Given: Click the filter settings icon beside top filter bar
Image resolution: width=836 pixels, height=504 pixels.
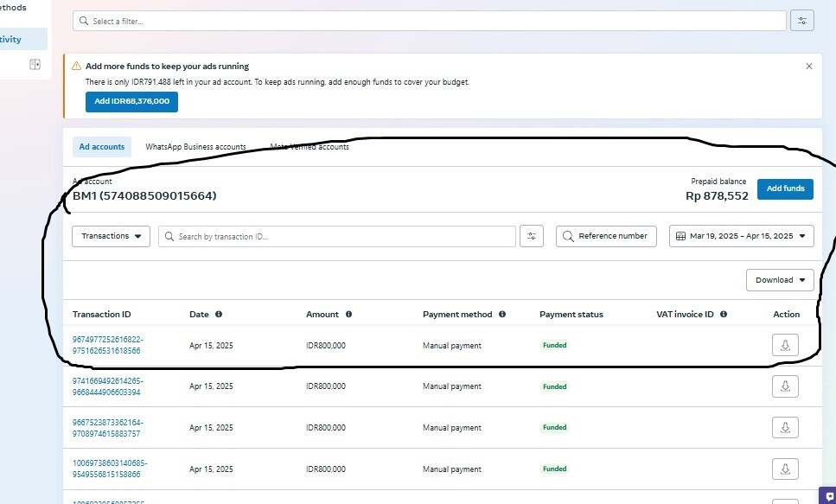Looking at the screenshot, I should [802, 21].
